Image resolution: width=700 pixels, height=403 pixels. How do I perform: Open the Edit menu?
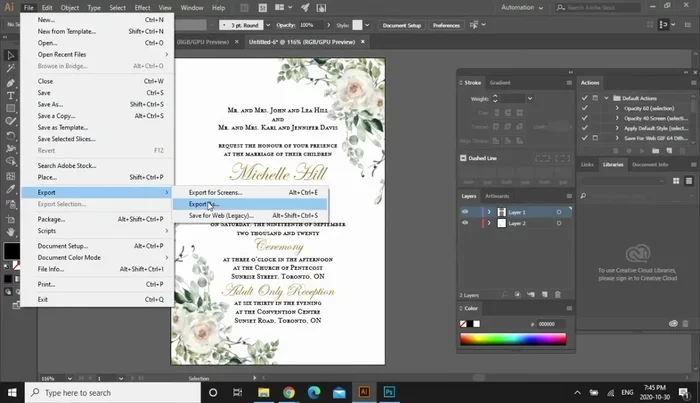46,8
